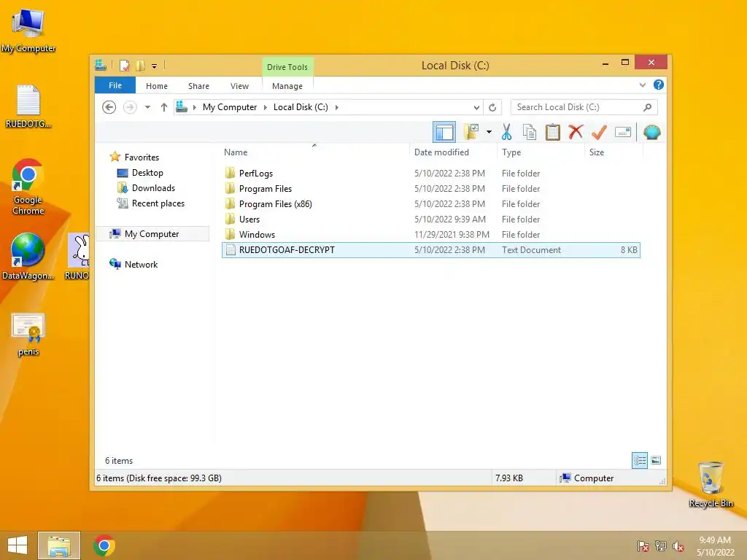Go back with the Back arrow
Image resolution: width=747 pixels, height=560 pixels.
(x=109, y=107)
